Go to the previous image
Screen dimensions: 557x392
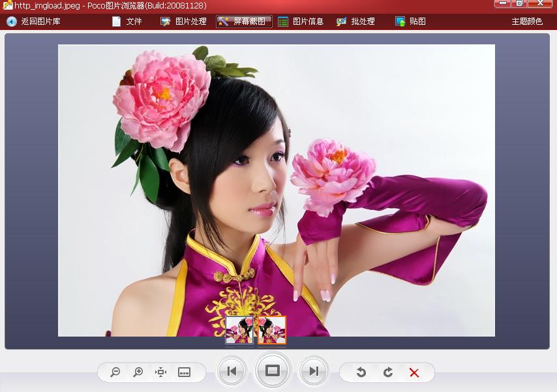click(231, 371)
